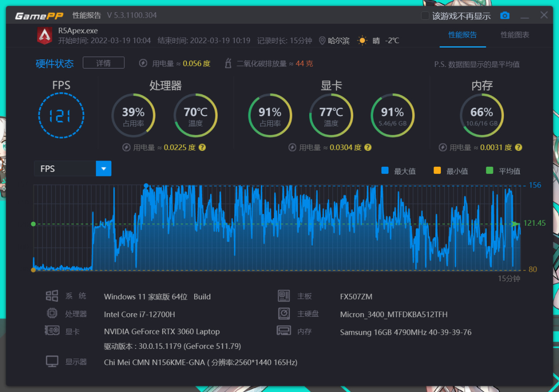Click the monitor icon next to 显示器
This screenshot has height=392, width=559.
tap(52, 362)
